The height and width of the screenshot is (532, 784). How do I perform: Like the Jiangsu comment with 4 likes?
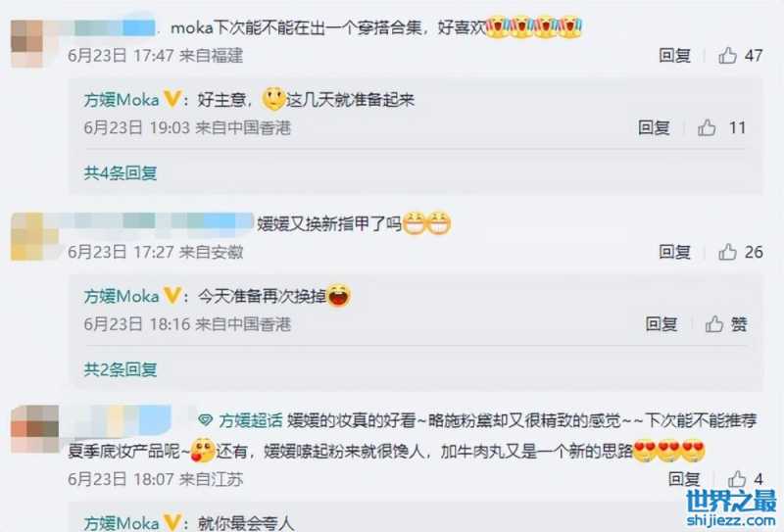pos(737,479)
